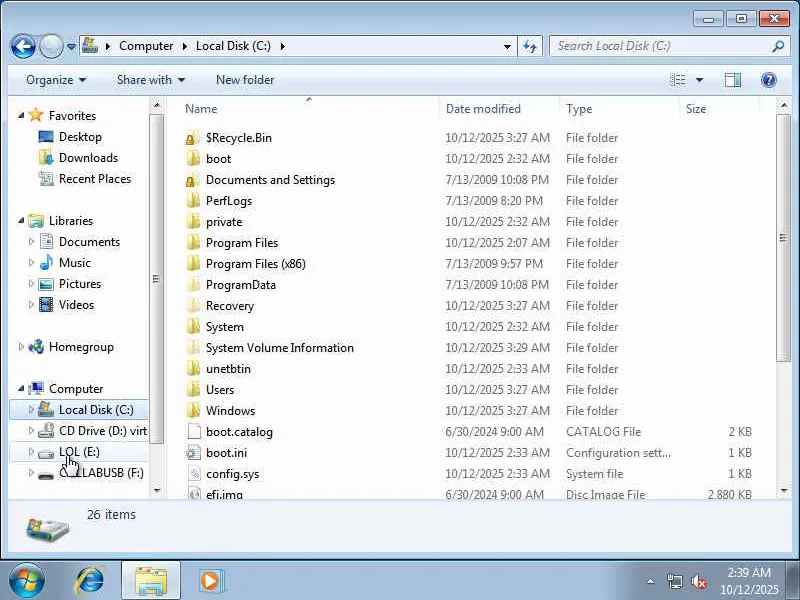This screenshot has width=800, height=600.
Task: Sort files by Name column
Action: click(x=201, y=109)
